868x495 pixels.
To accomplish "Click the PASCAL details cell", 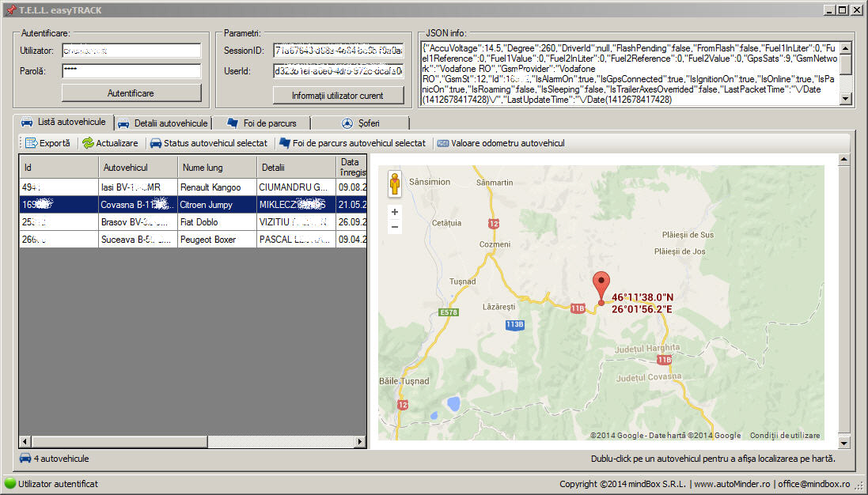I will click(x=297, y=240).
